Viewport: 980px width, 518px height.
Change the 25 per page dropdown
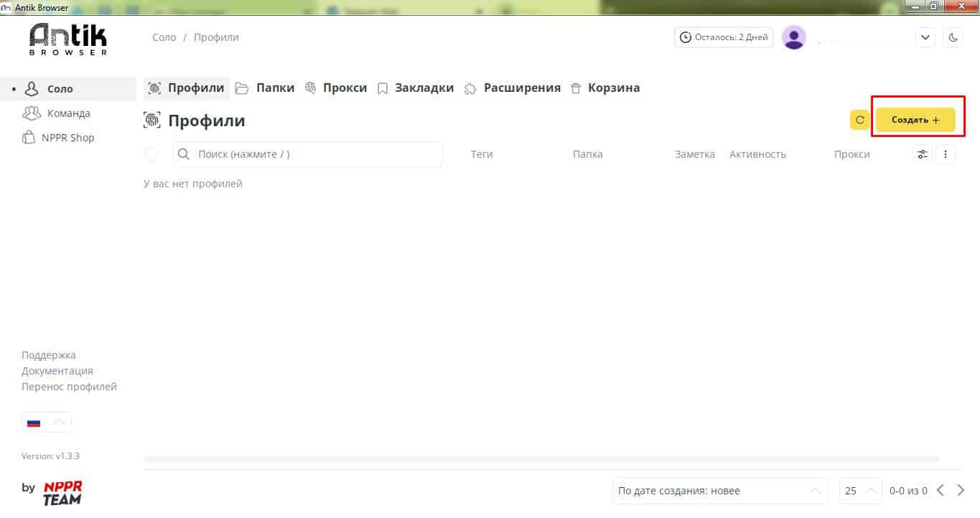pos(860,491)
